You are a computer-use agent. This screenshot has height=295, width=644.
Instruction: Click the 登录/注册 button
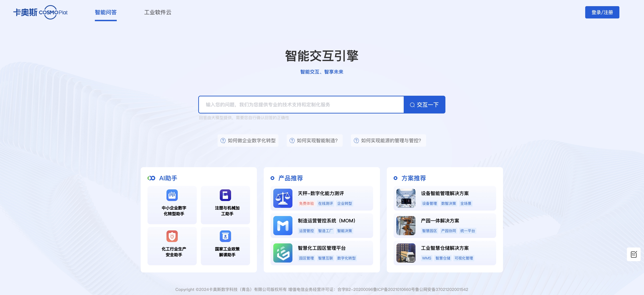tap(602, 12)
